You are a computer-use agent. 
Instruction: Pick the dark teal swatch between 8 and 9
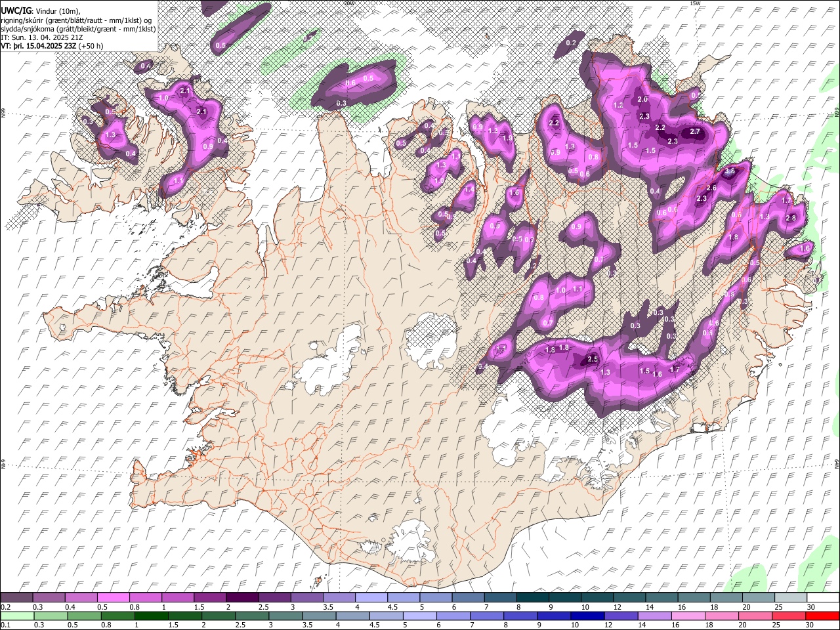point(532,598)
